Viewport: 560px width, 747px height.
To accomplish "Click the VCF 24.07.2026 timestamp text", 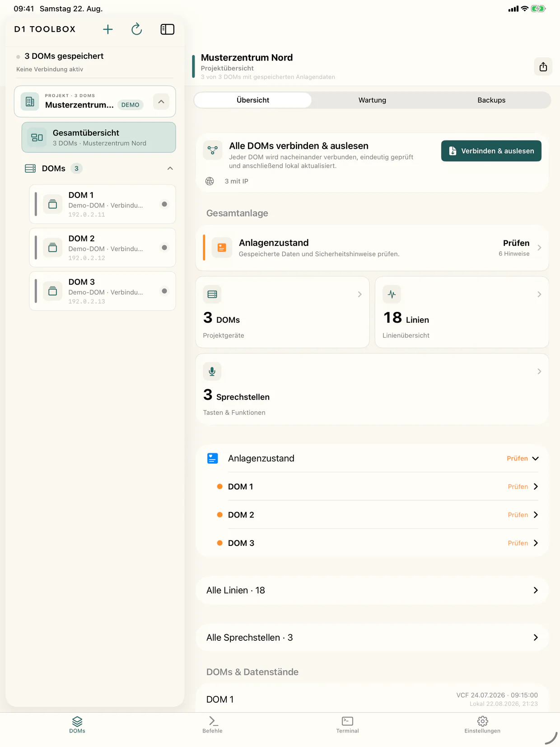I will 497,695.
